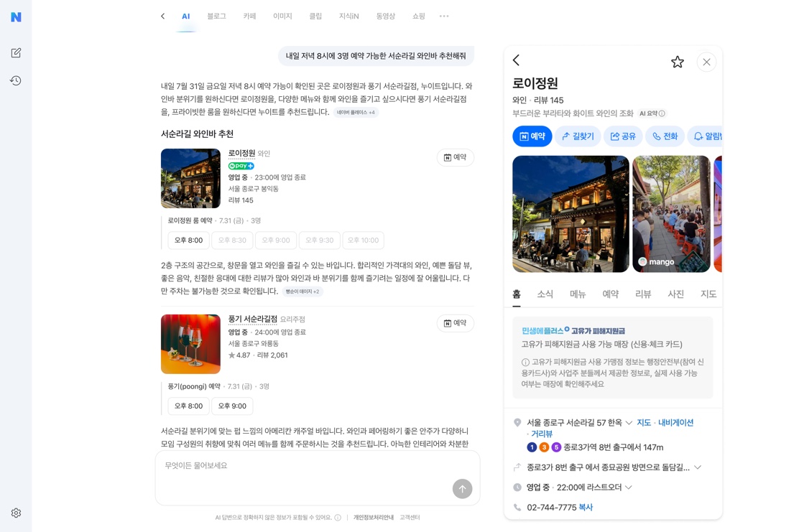This screenshot has width=799, height=532.
Task: Copy the phone number with 복사
Action: 586,508
